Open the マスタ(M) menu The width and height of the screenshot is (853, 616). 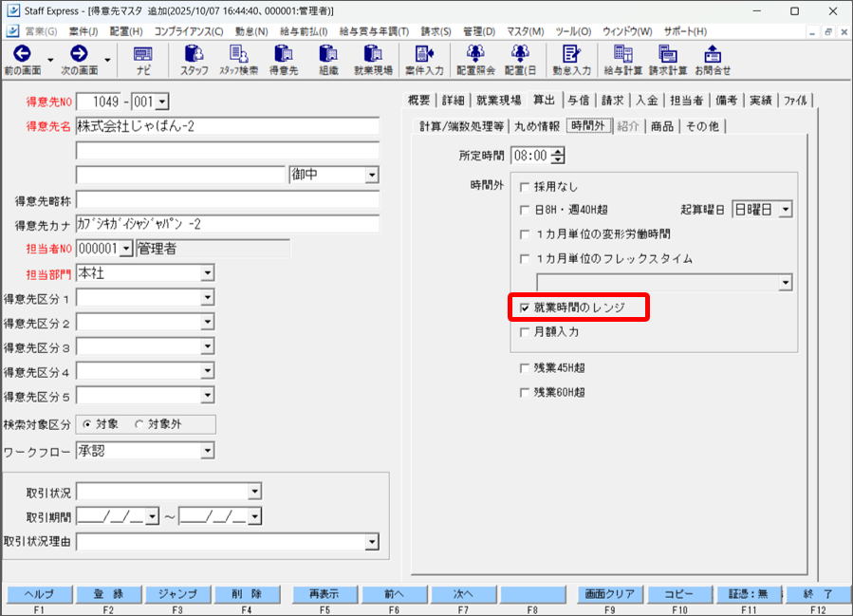[525, 31]
